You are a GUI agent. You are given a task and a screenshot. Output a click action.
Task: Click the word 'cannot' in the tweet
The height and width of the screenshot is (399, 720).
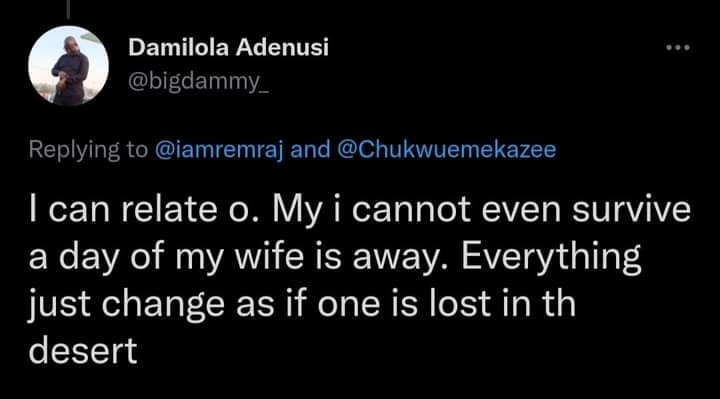411,211
